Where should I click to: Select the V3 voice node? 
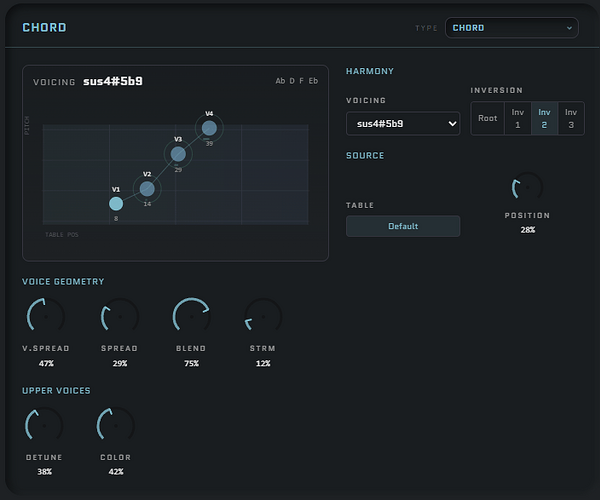click(178, 154)
